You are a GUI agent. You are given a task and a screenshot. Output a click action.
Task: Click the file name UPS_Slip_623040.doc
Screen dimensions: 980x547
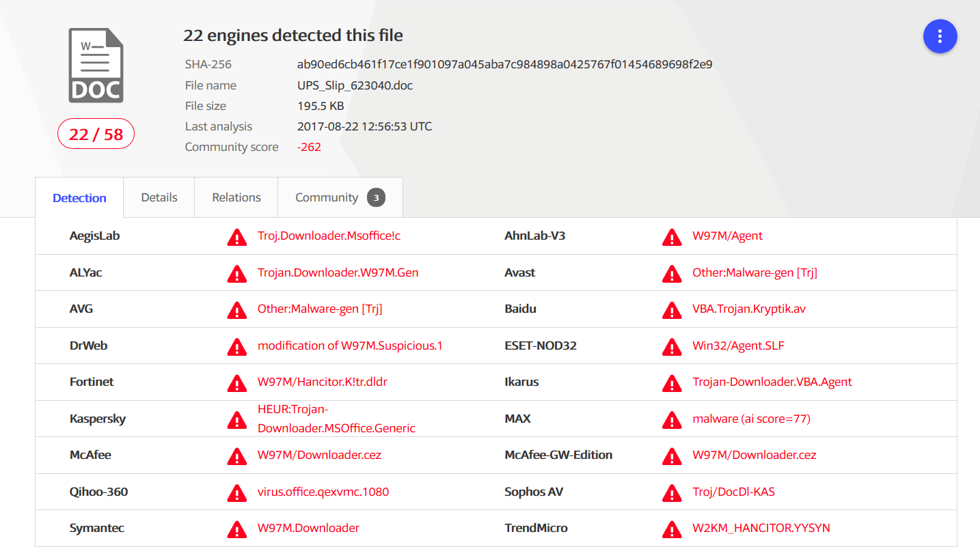[x=355, y=85]
